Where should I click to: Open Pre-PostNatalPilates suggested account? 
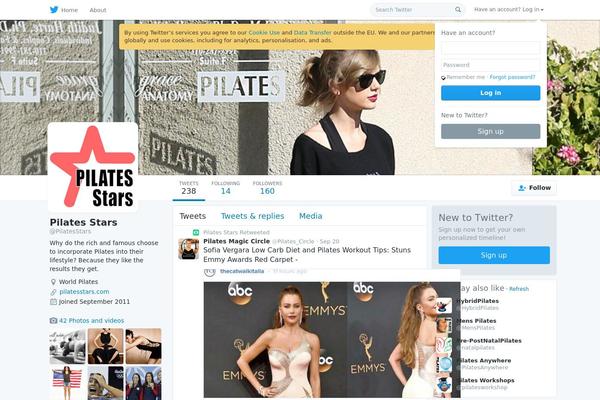coord(489,341)
